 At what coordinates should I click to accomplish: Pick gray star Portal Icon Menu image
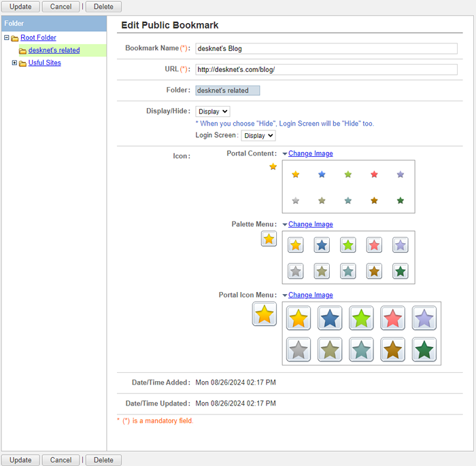[x=299, y=349]
